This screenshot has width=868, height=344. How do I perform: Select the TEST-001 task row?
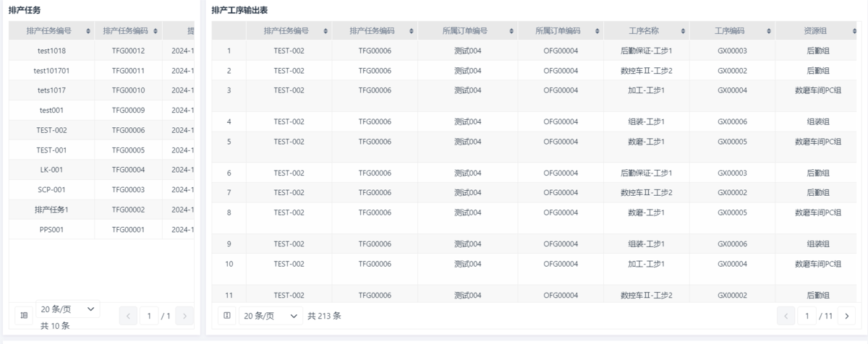[101, 150]
